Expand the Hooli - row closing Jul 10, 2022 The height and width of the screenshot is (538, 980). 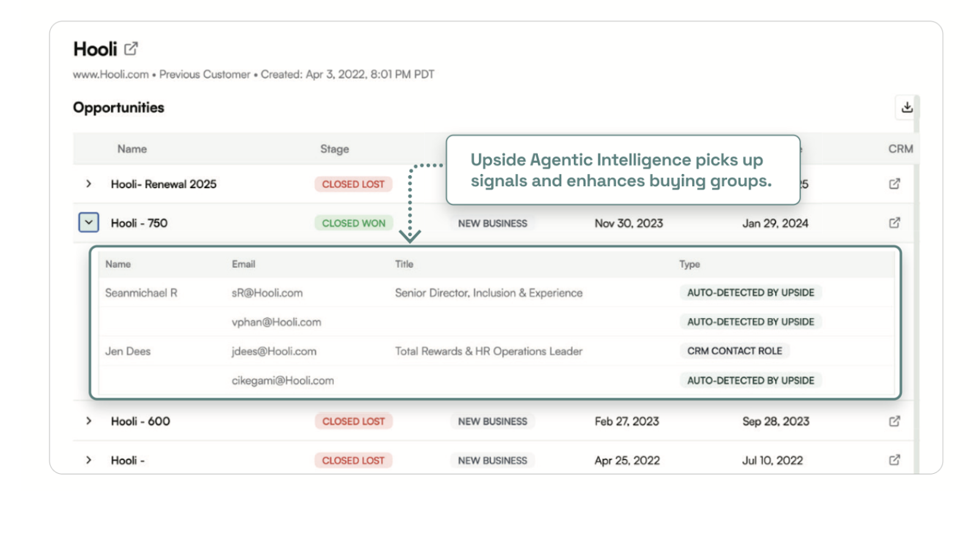coord(89,460)
